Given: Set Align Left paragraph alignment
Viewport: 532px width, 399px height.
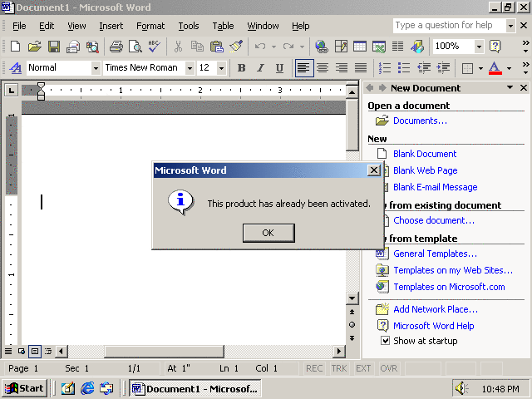Looking at the screenshot, I should click(x=304, y=68).
